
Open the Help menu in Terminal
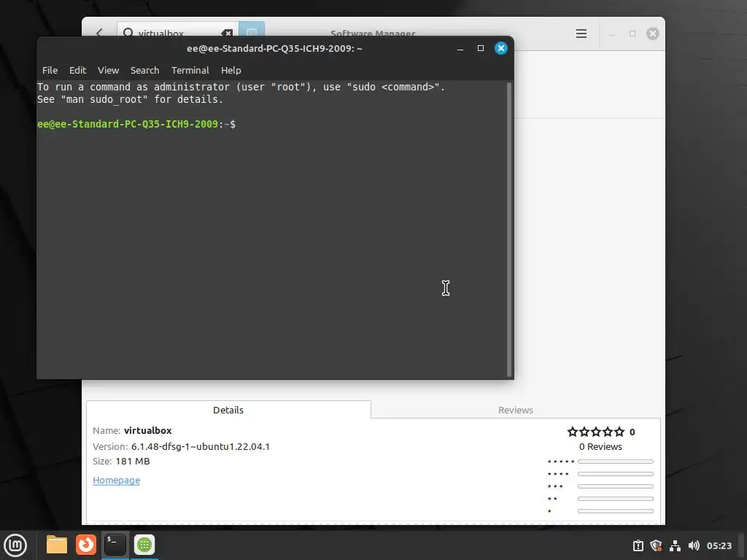click(231, 70)
